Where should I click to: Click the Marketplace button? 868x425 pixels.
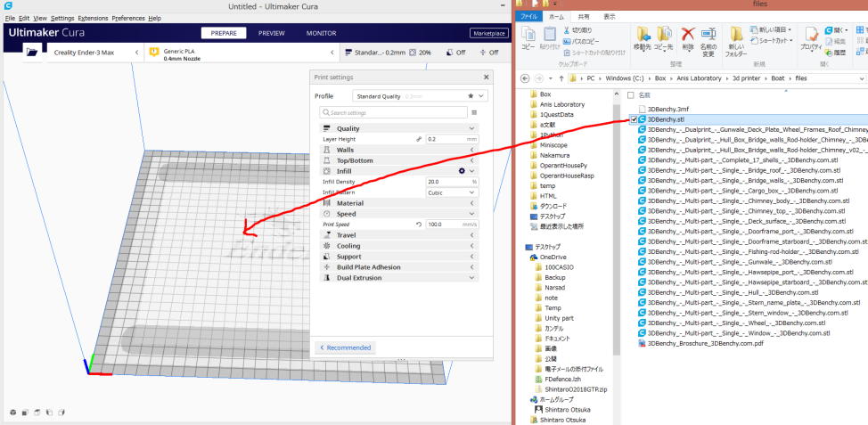pyautogui.click(x=487, y=33)
